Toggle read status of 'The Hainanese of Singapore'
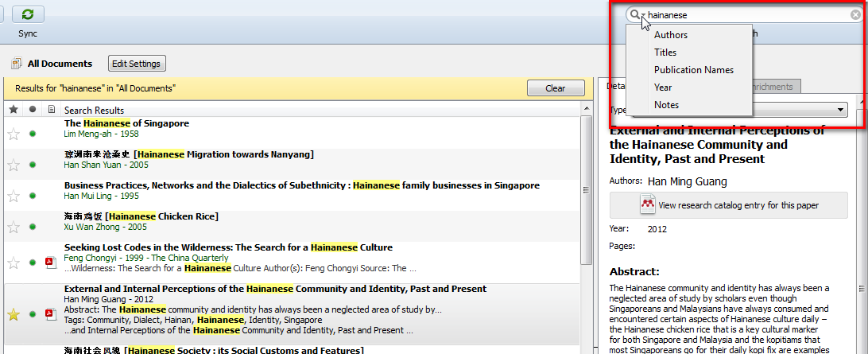Viewport: 868px width, 354px height. click(x=33, y=134)
